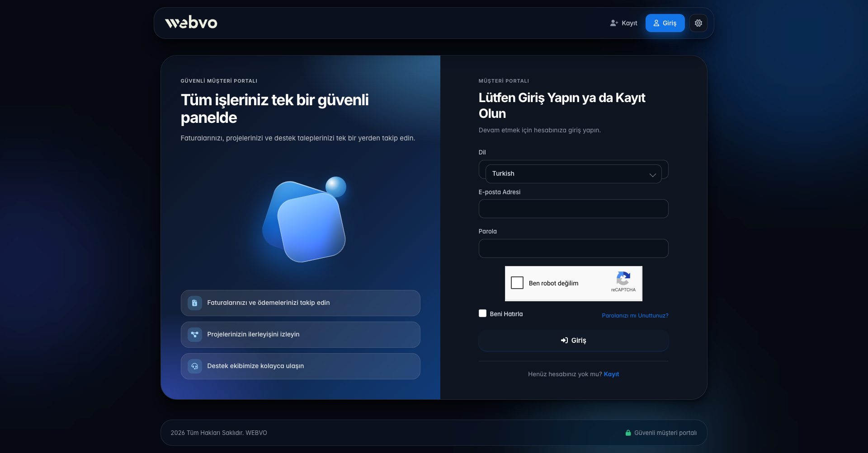The width and height of the screenshot is (868, 453).
Task: Open Kayıt in the top navigation
Action: [623, 23]
